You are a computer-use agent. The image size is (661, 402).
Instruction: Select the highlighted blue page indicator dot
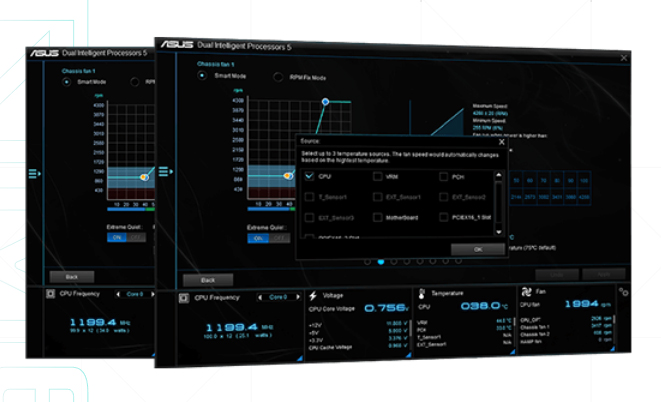pyautogui.click(x=381, y=262)
